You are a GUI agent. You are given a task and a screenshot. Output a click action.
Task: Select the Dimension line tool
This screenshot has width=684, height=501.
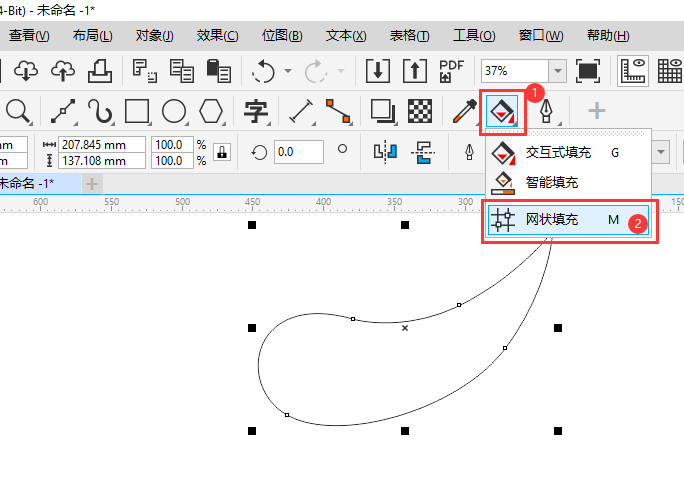pos(301,111)
